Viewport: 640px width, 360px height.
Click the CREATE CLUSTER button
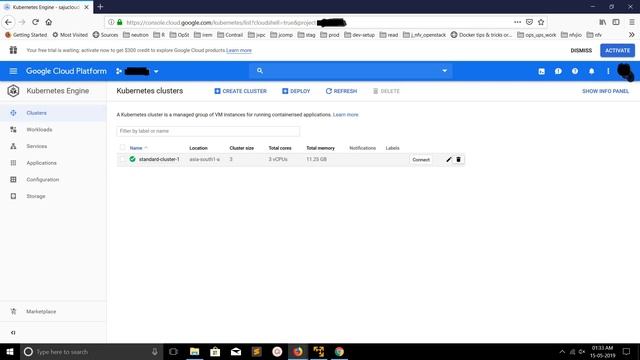point(240,91)
